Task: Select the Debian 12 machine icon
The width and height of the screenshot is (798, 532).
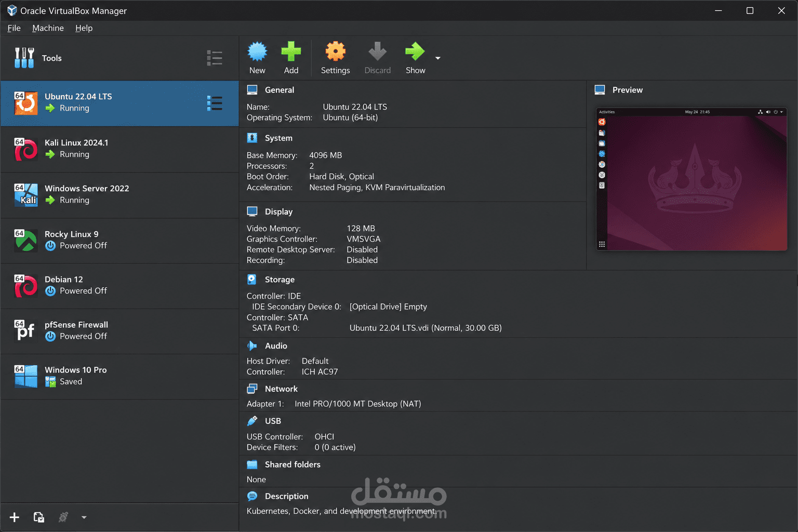Action: coord(25,286)
